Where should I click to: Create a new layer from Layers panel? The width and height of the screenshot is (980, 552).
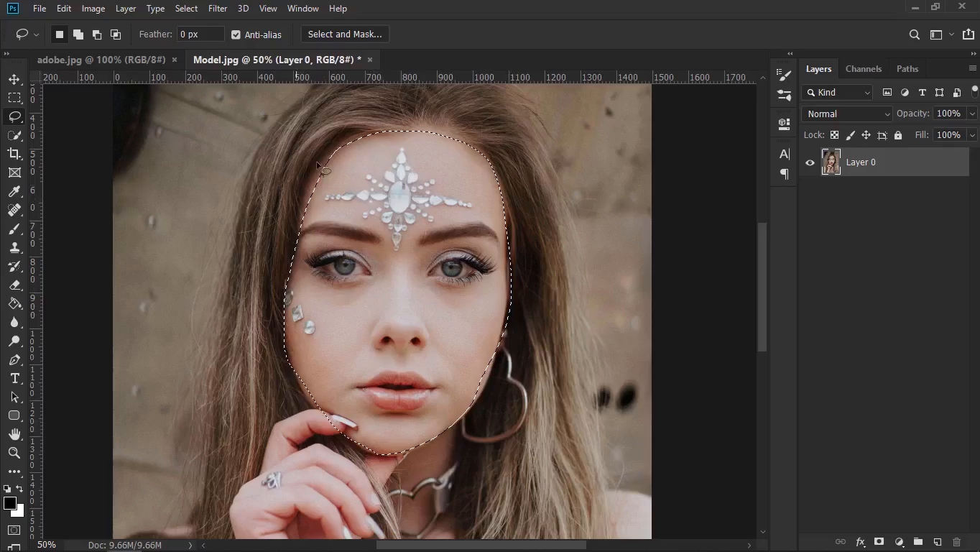(x=938, y=542)
